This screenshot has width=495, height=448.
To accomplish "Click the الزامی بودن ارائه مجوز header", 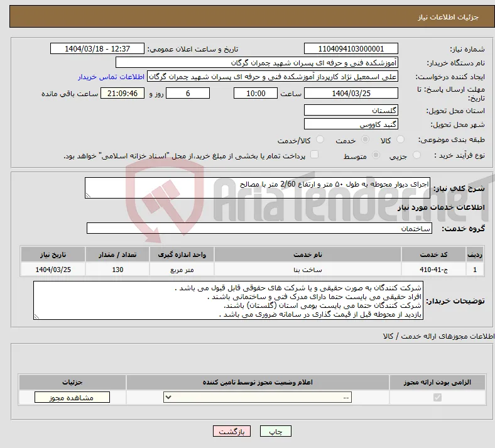I will (437, 382).
